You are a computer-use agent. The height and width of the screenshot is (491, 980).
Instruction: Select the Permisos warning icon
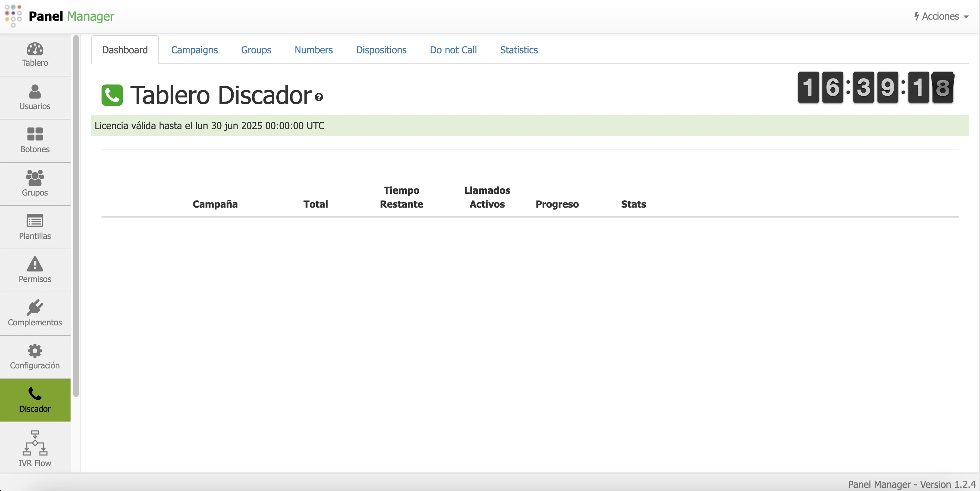(x=35, y=270)
